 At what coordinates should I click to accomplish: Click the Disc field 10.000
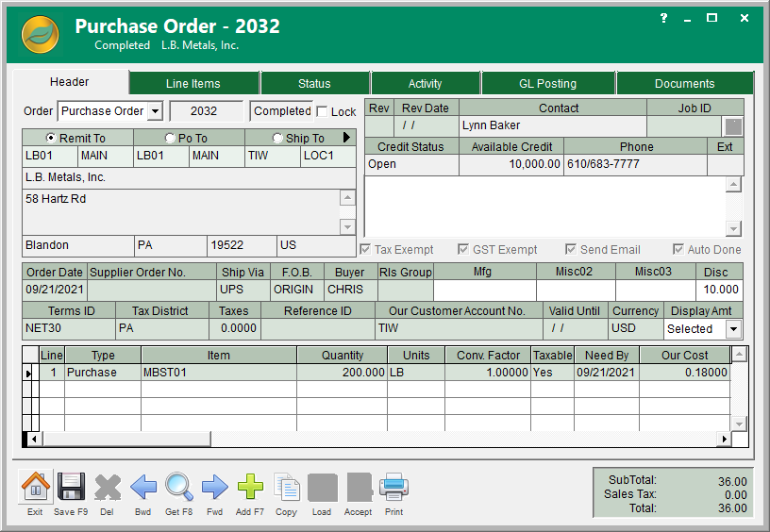click(x=719, y=290)
